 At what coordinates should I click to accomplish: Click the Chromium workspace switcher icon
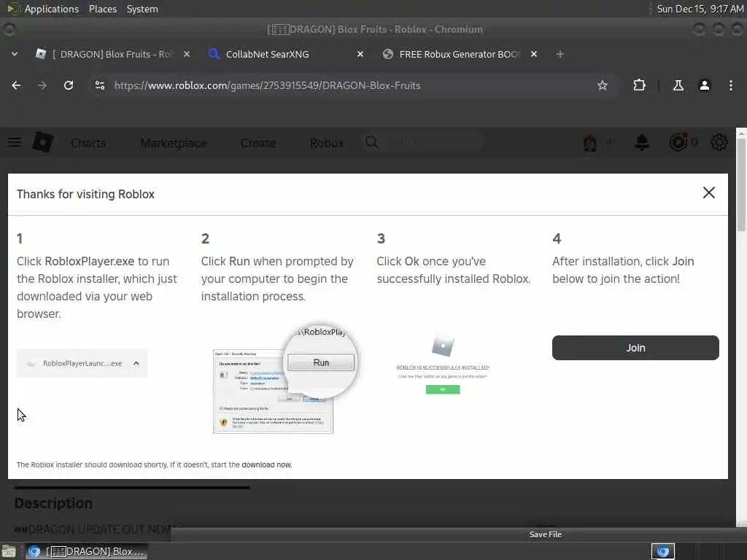662,551
